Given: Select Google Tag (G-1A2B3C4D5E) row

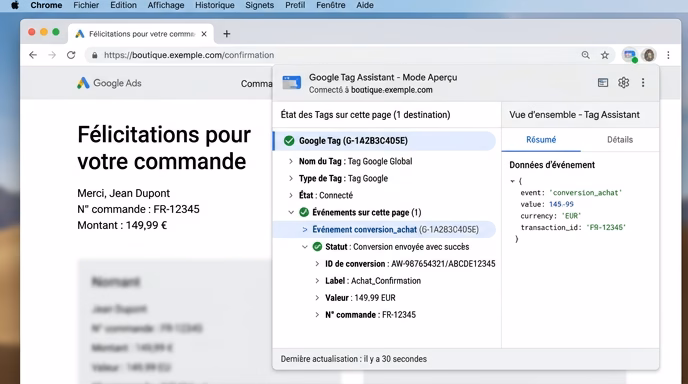Looking at the screenshot, I should [384, 141].
